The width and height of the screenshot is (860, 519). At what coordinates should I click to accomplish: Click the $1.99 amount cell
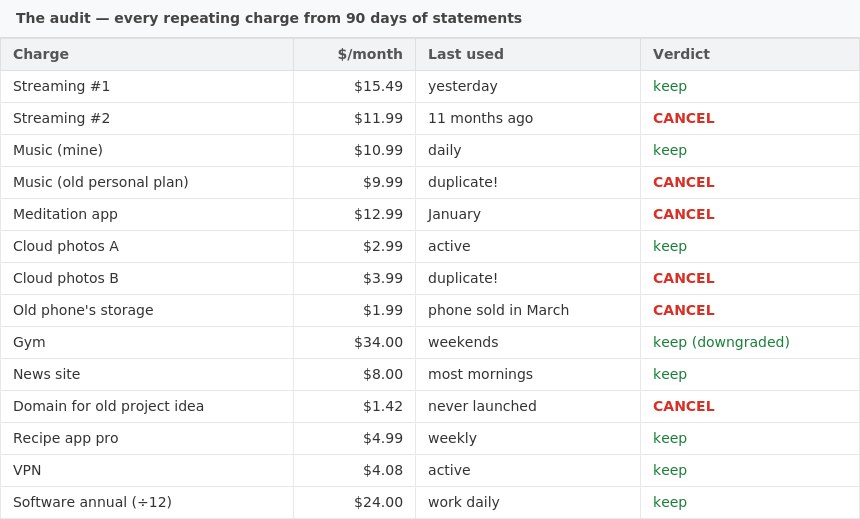pos(354,310)
